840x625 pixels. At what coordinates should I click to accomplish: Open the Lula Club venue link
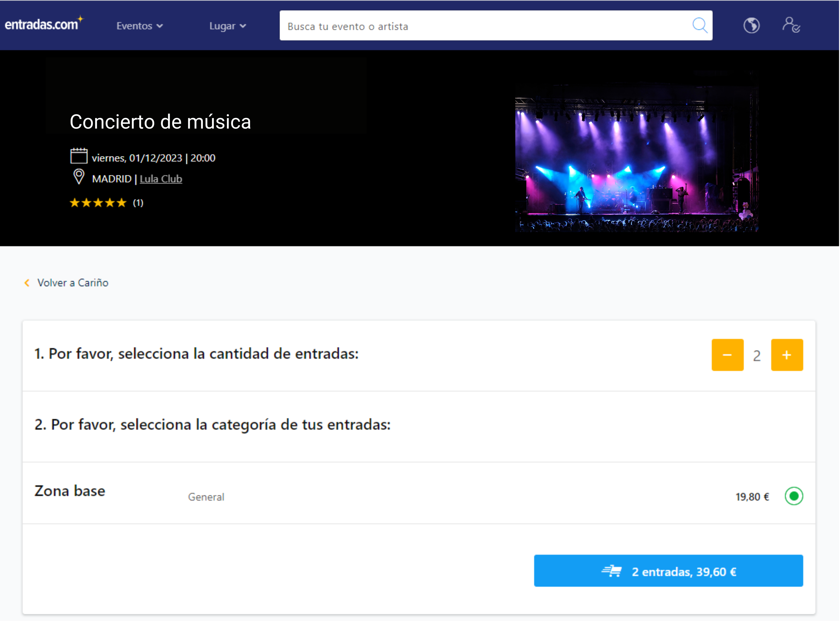(x=161, y=179)
